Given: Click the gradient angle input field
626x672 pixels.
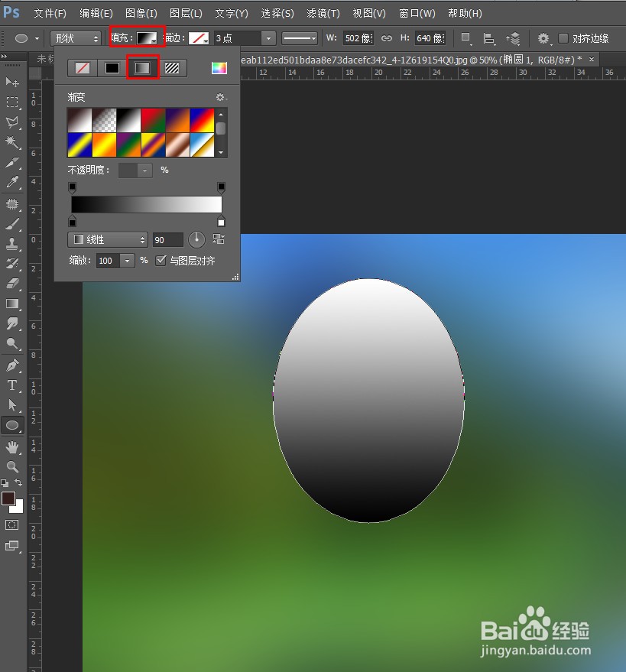Looking at the screenshot, I should (x=167, y=239).
